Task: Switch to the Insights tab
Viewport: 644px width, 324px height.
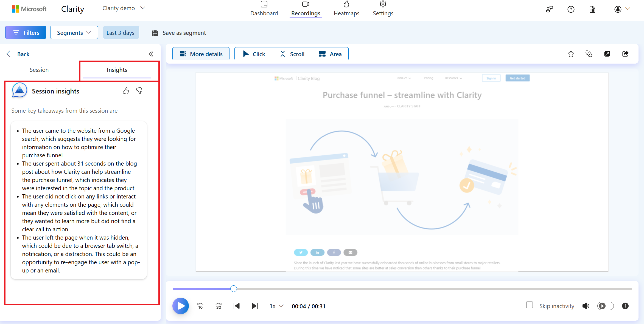Action: (x=117, y=70)
